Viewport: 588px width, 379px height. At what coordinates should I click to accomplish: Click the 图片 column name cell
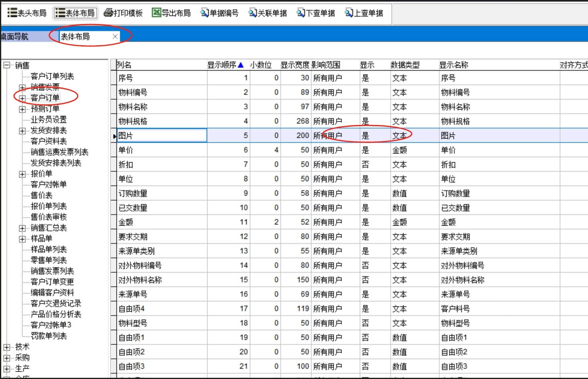tap(162, 135)
